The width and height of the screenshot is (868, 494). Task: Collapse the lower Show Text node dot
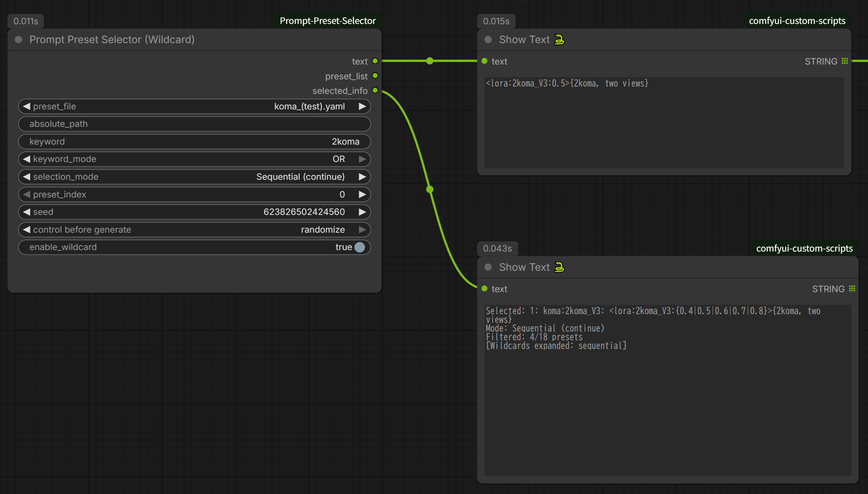click(488, 267)
